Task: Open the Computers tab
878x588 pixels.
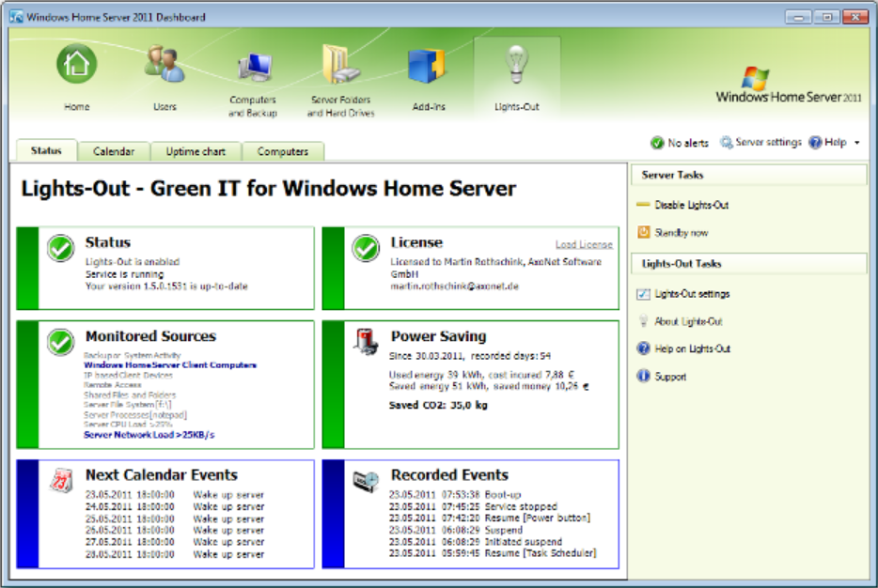Action: point(283,151)
